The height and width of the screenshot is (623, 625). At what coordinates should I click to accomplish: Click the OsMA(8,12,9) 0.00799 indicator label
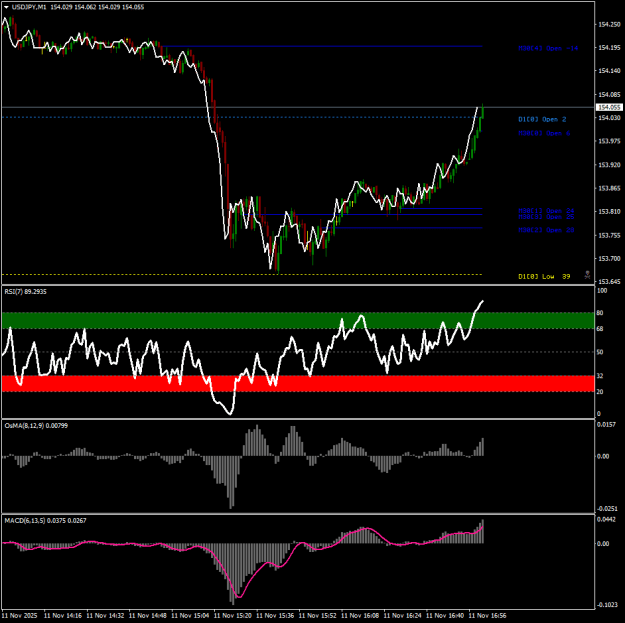click(36, 426)
